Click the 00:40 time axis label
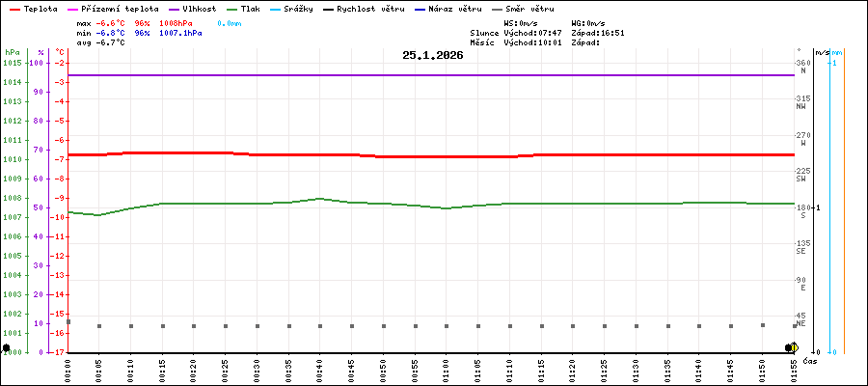868x386 pixels. (x=320, y=370)
